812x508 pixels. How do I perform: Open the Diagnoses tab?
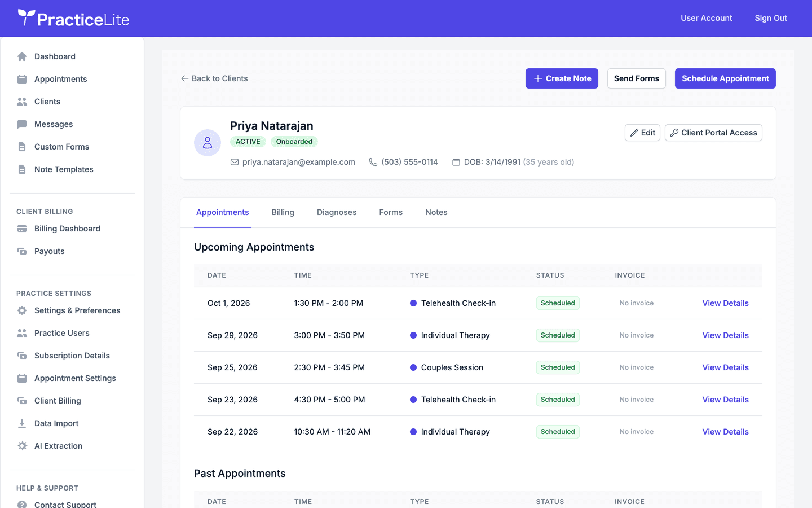pyautogui.click(x=337, y=212)
